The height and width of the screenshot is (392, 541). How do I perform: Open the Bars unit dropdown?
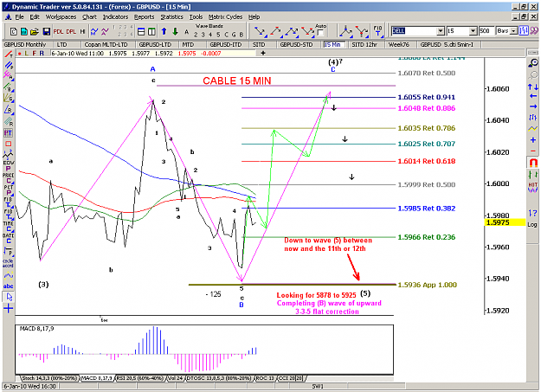click(x=513, y=31)
